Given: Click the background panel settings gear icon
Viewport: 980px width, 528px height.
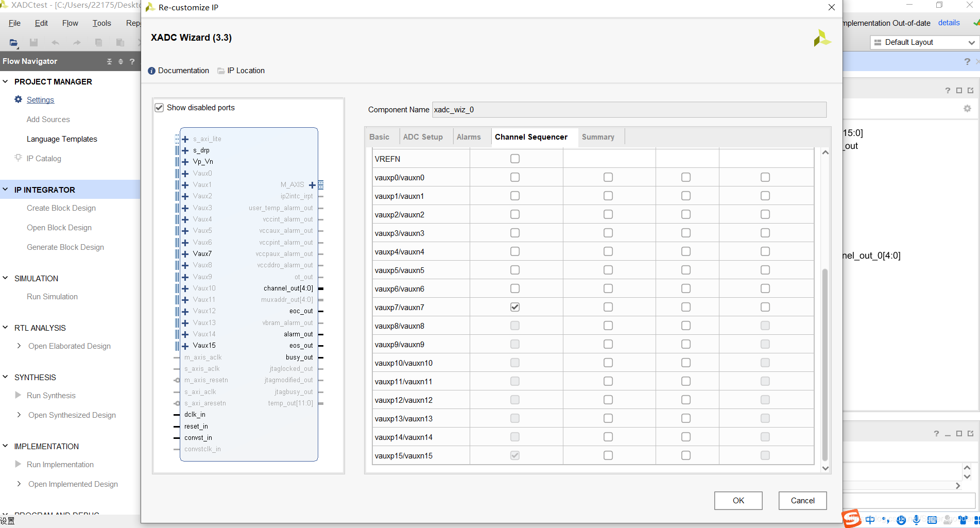Looking at the screenshot, I should 967,109.
